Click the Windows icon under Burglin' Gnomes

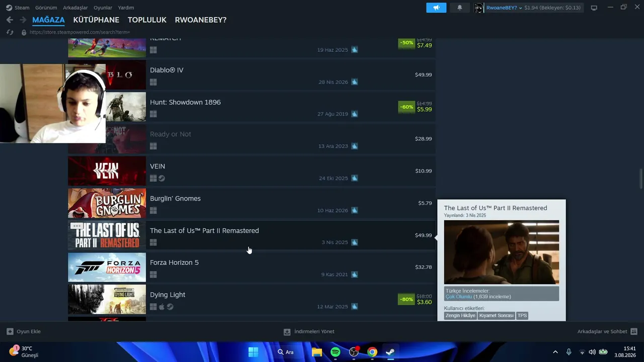(x=153, y=210)
